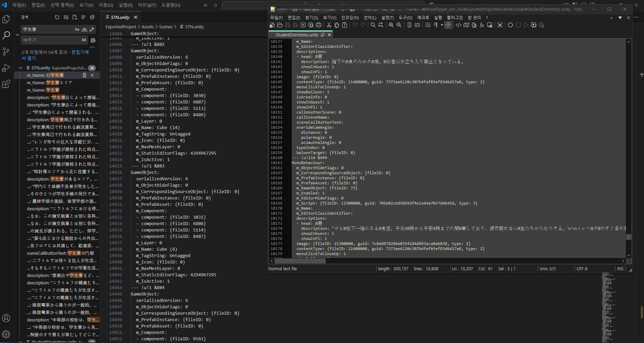644x343 pixels.
Task: Open new search editor from search panel
Action: pyautogui.click(x=75, y=17)
